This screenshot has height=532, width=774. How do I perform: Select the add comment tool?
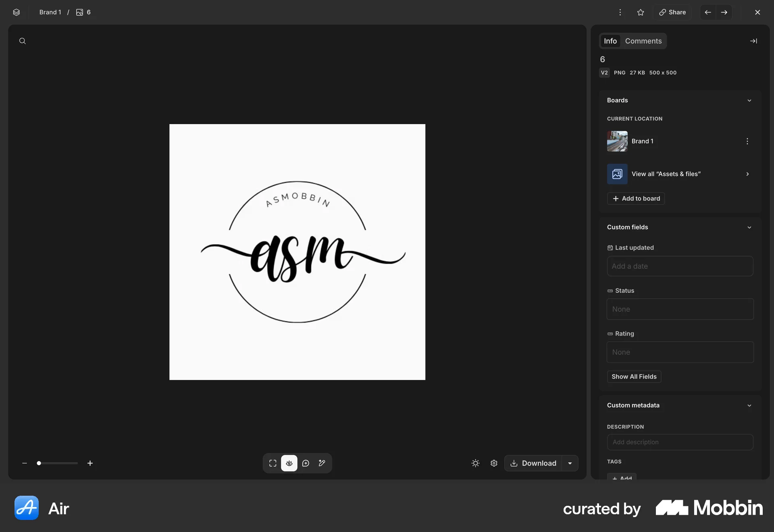coord(306,463)
